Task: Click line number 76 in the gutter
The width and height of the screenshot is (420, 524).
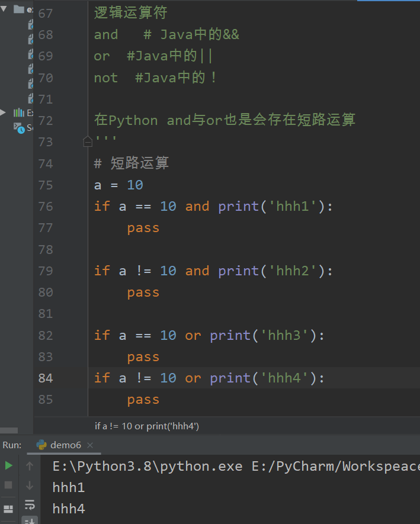Action: point(46,207)
